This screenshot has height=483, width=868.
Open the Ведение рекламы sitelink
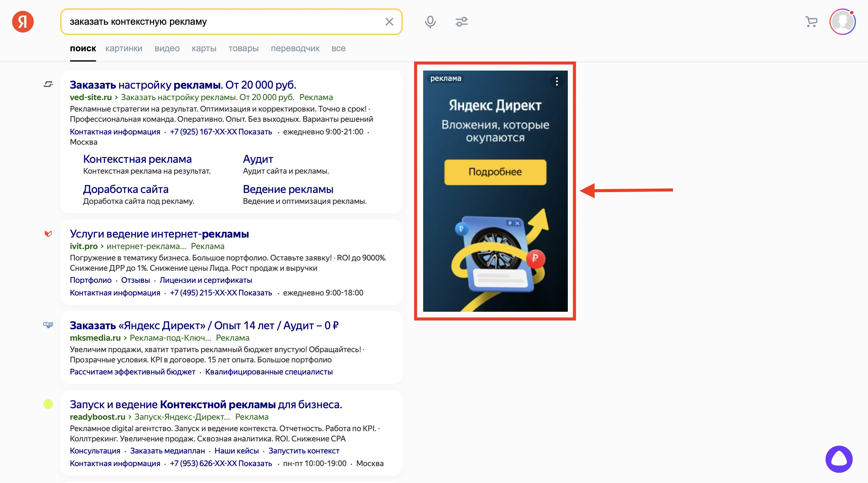pos(288,189)
